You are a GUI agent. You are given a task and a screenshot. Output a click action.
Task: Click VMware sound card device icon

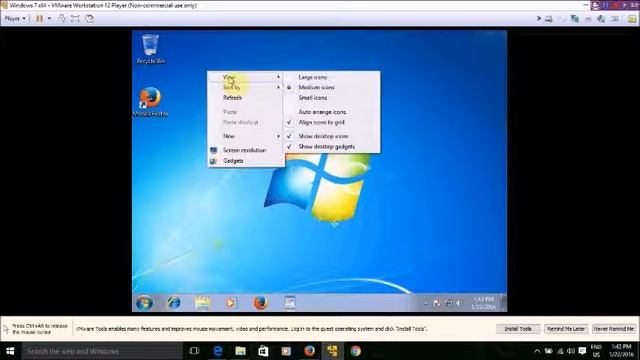(601, 19)
